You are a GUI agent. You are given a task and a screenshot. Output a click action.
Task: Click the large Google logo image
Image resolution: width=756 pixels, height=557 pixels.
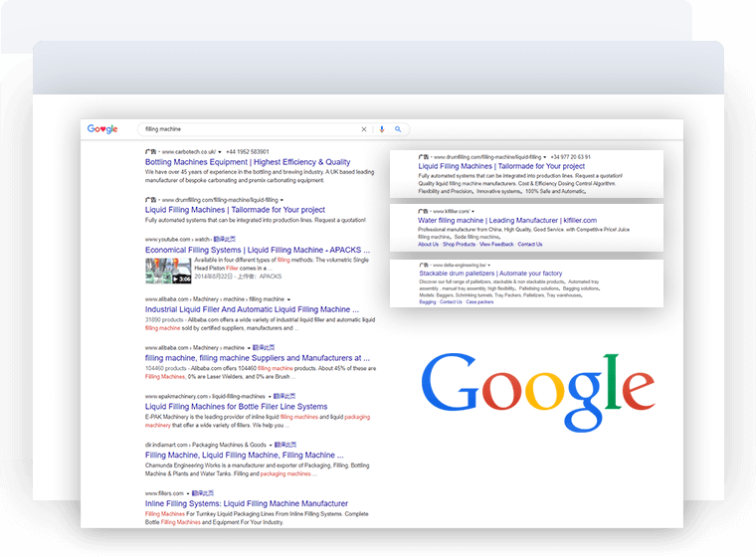(537, 392)
